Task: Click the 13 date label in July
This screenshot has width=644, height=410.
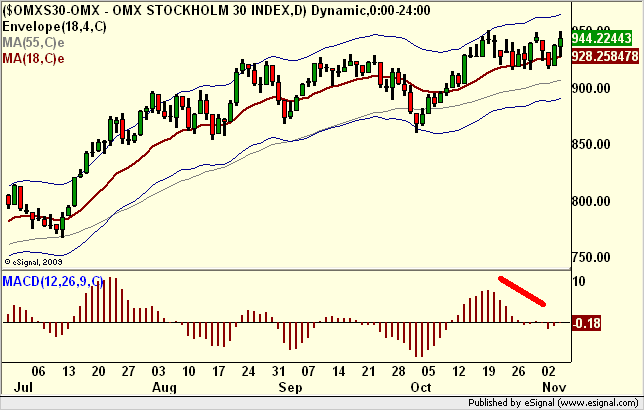Action: point(69,371)
